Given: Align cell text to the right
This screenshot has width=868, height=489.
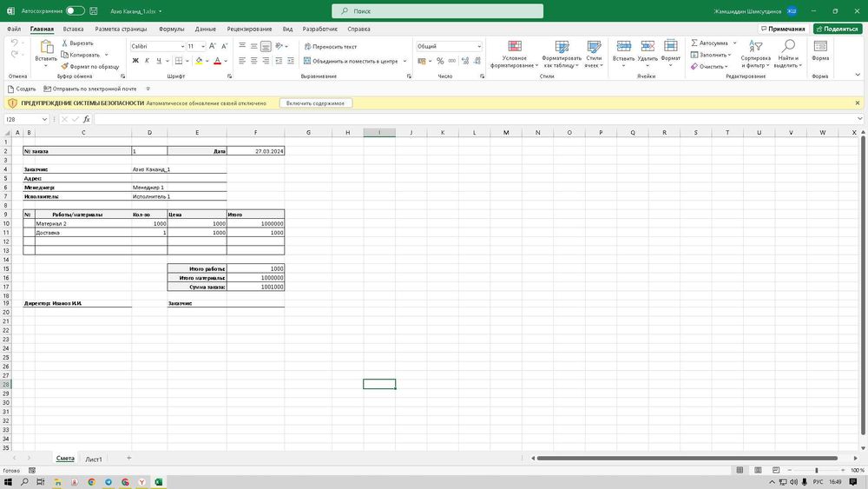Looking at the screenshot, I should [266, 61].
